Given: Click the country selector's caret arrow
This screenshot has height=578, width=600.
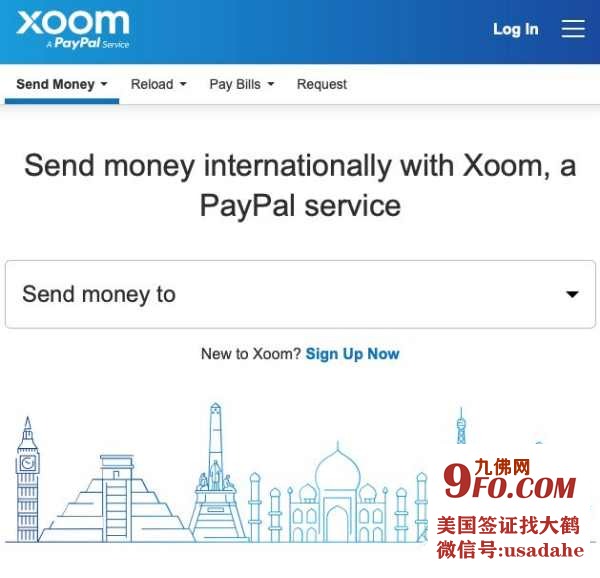Looking at the screenshot, I should coord(572,294).
